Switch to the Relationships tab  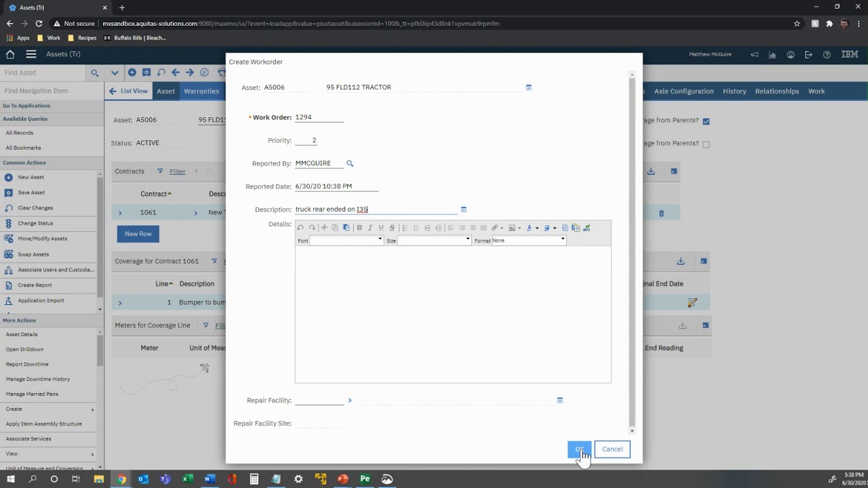(x=777, y=91)
